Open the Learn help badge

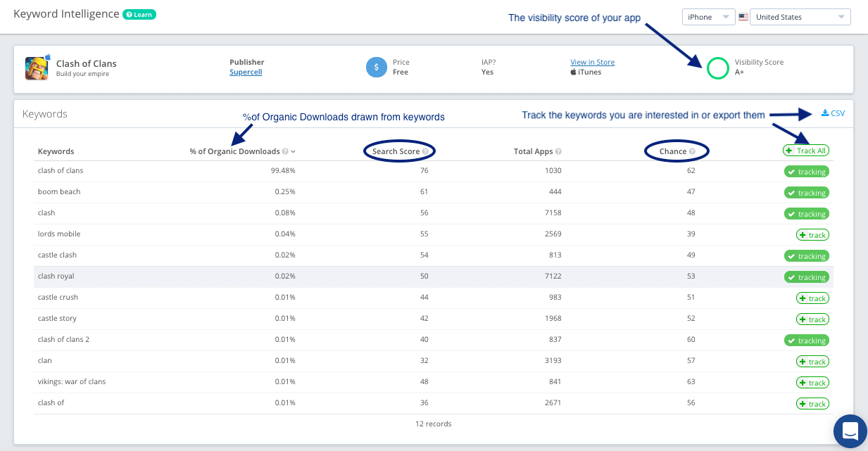click(139, 14)
